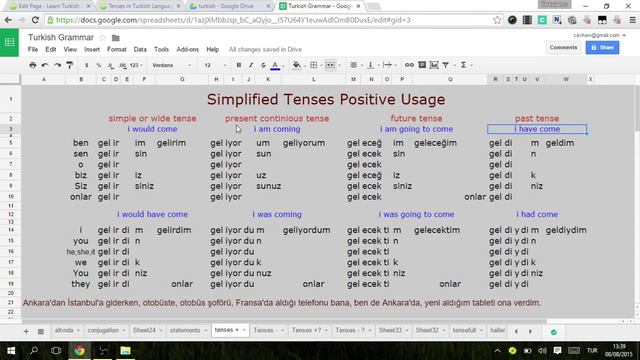This screenshot has width=640, height=360.
Task: Click the blue Share button
Action: click(x=602, y=47)
